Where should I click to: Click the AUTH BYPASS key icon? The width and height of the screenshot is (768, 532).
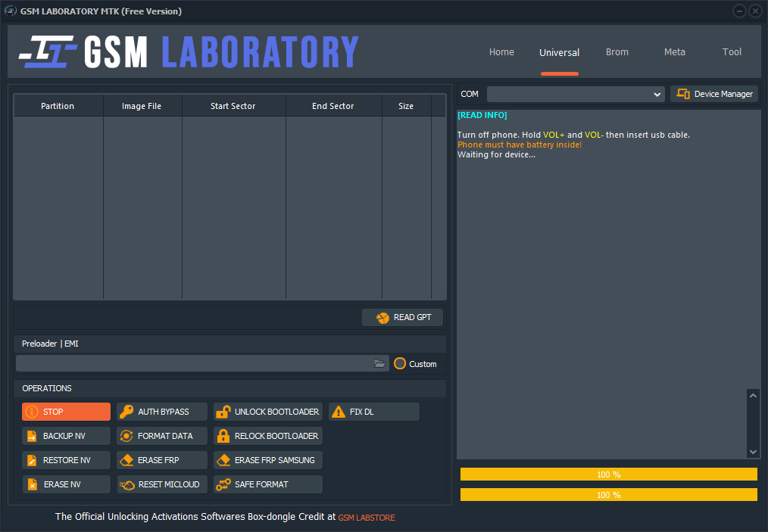[126, 412]
